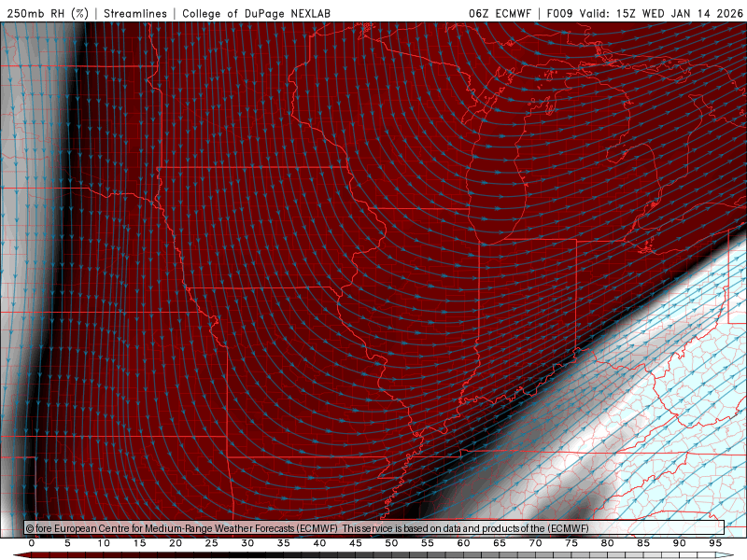This screenshot has width=747, height=560.
Task: Click the "60" color scale label
Action: [x=463, y=543]
